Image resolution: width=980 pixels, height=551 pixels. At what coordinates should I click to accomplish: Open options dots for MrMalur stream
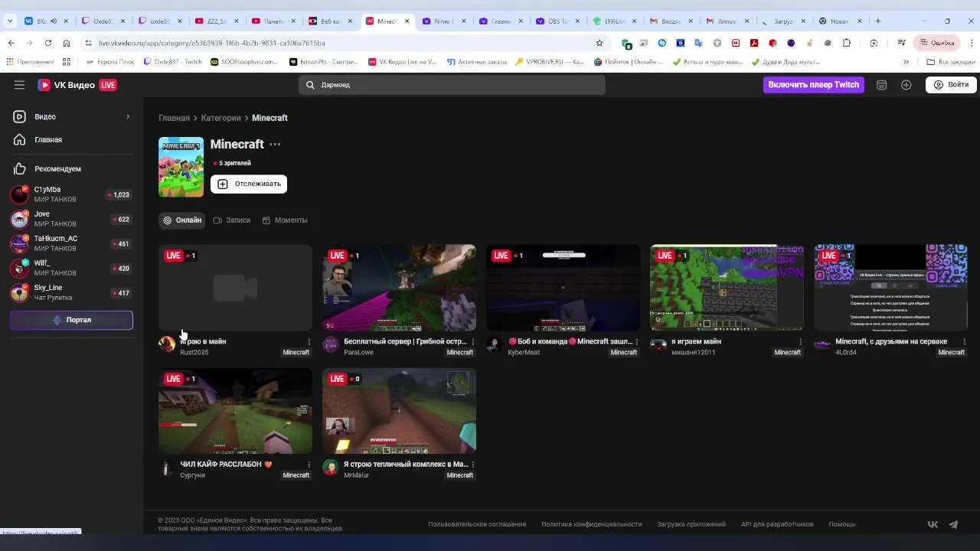point(473,465)
